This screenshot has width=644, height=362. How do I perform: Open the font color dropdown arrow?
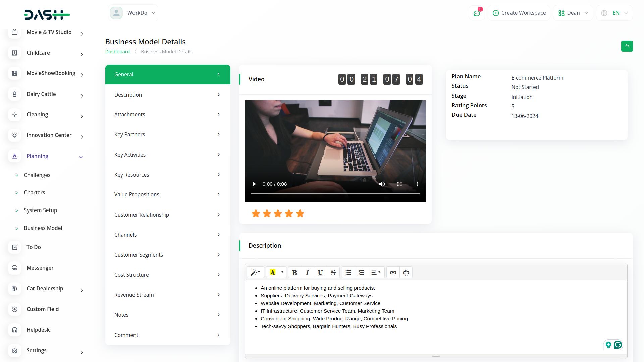[282, 272]
